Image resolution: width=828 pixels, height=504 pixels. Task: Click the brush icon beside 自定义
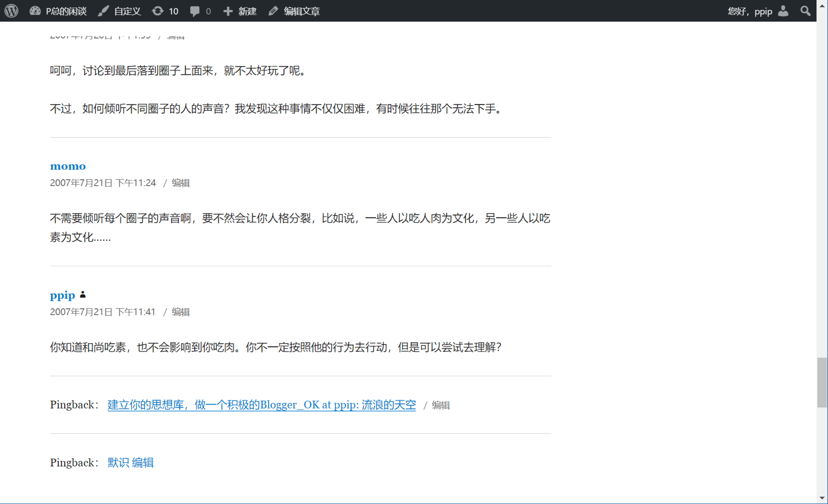coord(103,11)
